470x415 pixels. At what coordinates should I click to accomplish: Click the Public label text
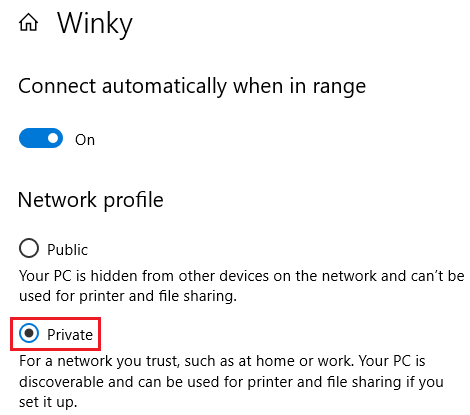coord(67,250)
